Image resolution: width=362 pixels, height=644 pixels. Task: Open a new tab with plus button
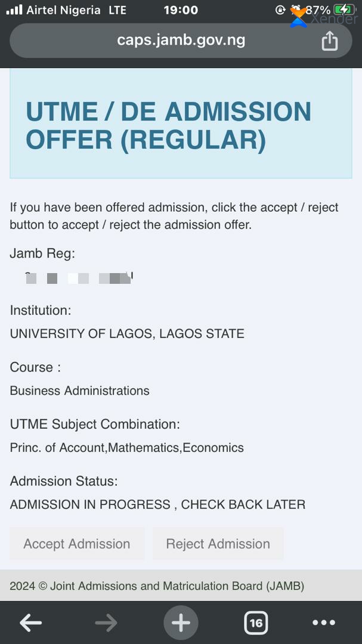tap(181, 623)
